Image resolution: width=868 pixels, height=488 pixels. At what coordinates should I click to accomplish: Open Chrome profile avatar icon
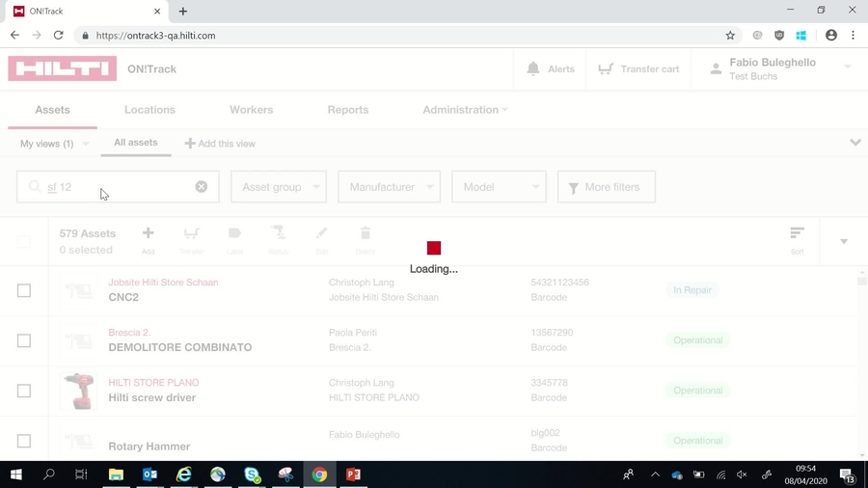831,36
